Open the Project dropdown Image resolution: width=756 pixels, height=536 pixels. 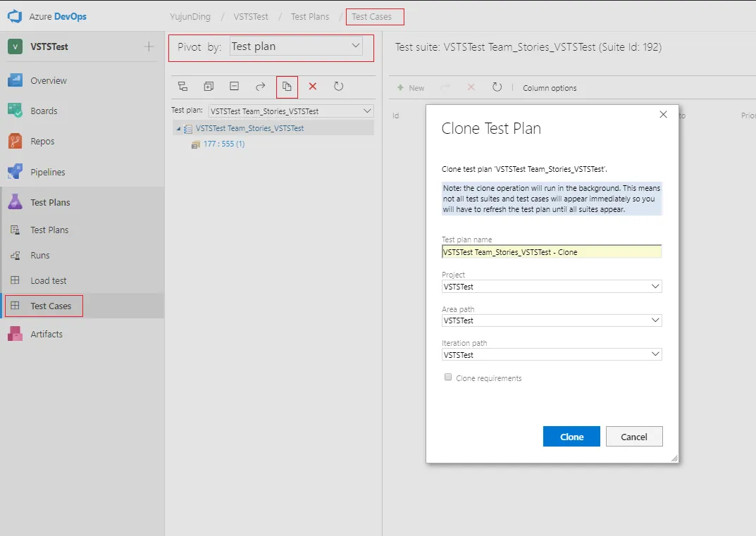(552, 287)
